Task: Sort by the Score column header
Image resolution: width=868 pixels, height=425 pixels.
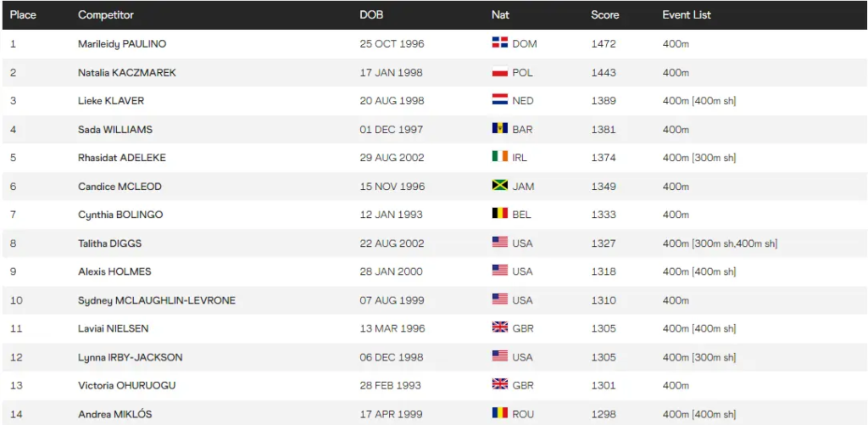Action: pos(604,15)
